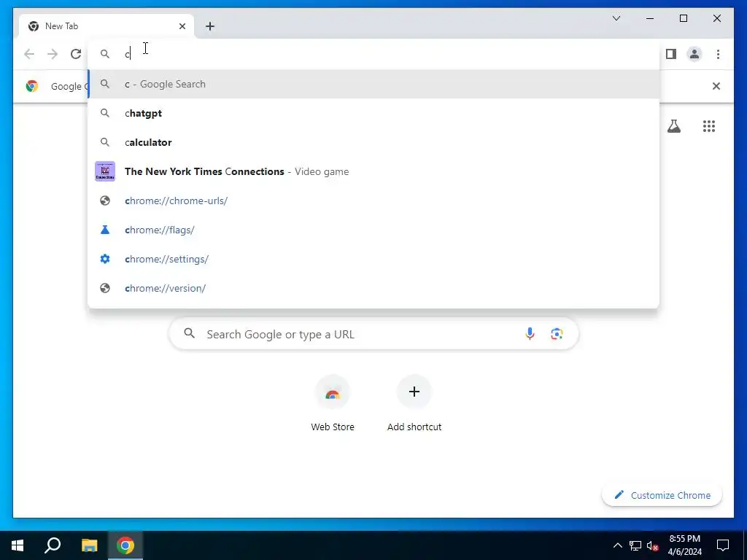This screenshot has width=747, height=560.
Task: Focus the Search Google or type a URL box
Action: click(x=374, y=334)
